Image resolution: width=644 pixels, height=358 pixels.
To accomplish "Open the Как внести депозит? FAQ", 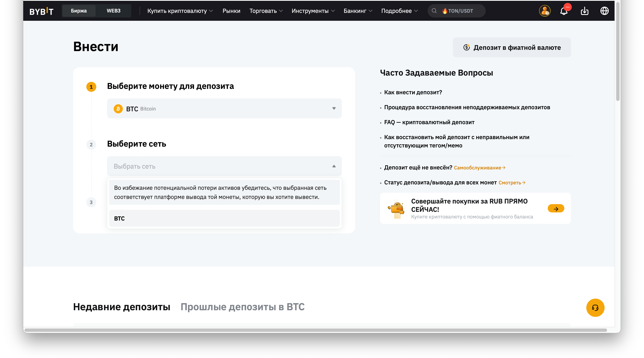I will (x=413, y=93).
